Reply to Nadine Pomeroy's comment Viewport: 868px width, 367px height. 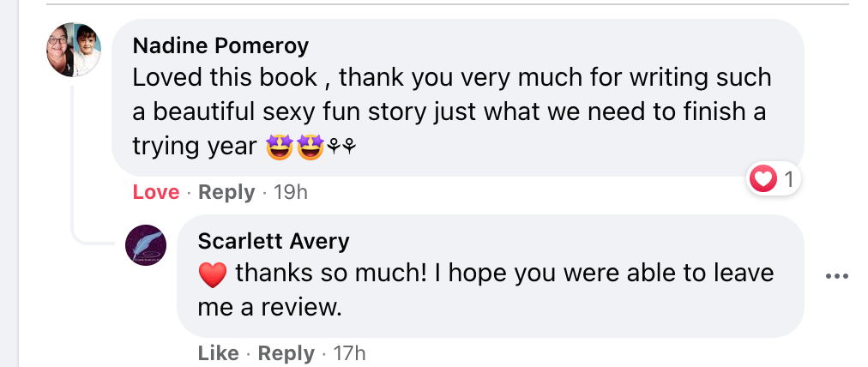click(x=226, y=192)
